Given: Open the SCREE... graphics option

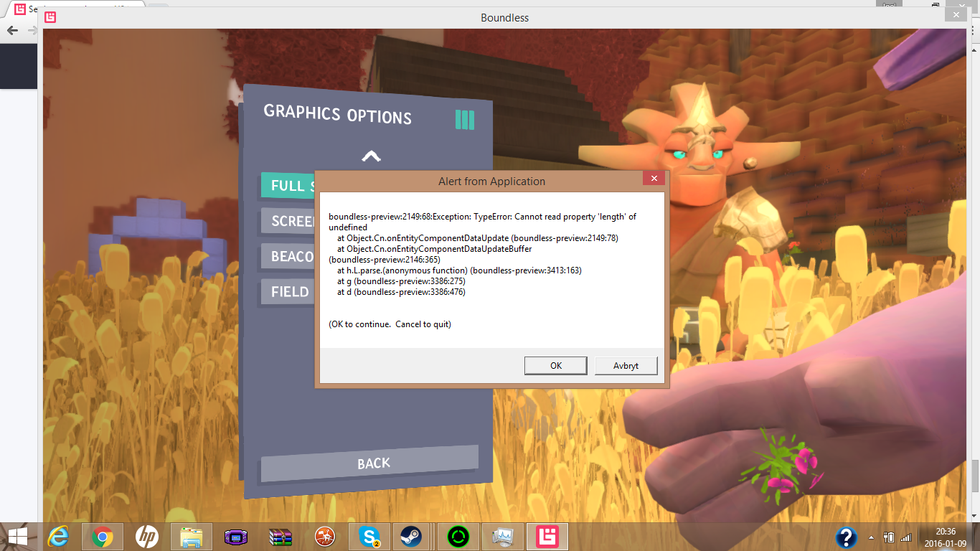Looking at the screenshot, I should 288,221.
